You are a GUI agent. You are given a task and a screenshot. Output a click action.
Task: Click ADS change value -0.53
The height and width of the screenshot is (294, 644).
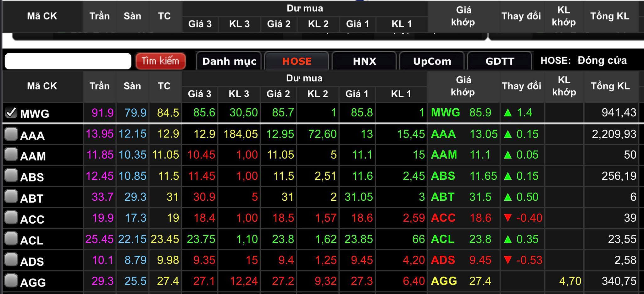click(529, 260)
